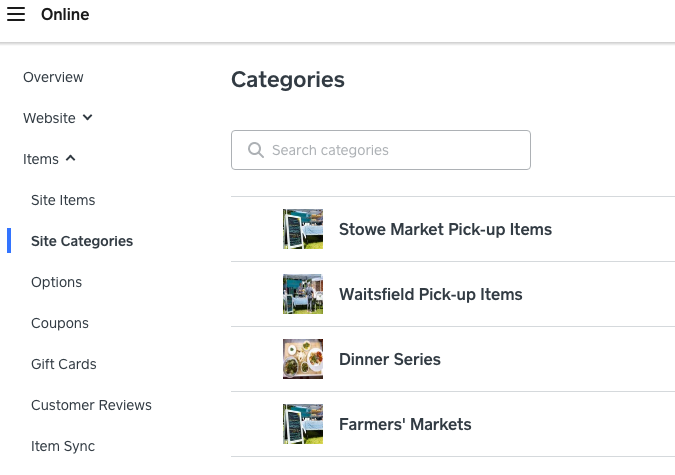Screen dimensions: 675x475
Task: Open the hamburger navigation menu
Action: 16,15
